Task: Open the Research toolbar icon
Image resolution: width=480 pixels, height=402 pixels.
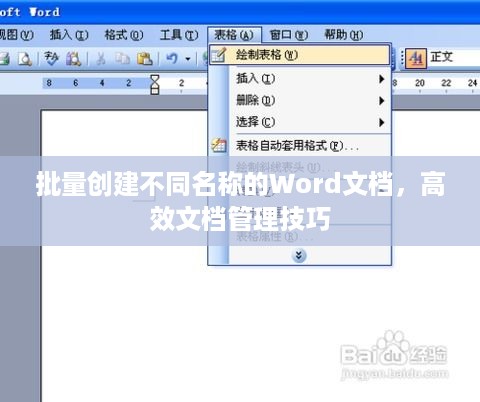Action: tap(73, 59)
